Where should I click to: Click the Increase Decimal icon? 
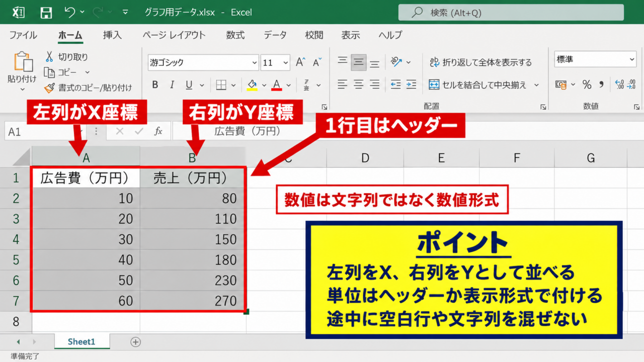(x=619, y=84)
